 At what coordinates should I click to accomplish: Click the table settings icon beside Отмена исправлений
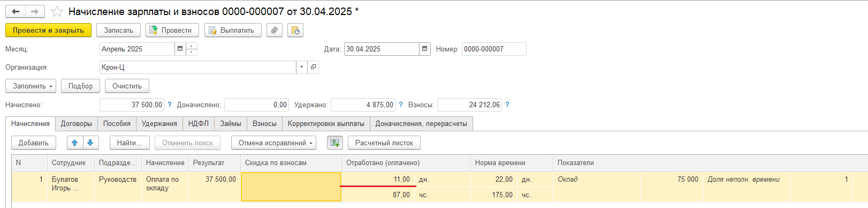pyautogui.click(x=335, y=143)
